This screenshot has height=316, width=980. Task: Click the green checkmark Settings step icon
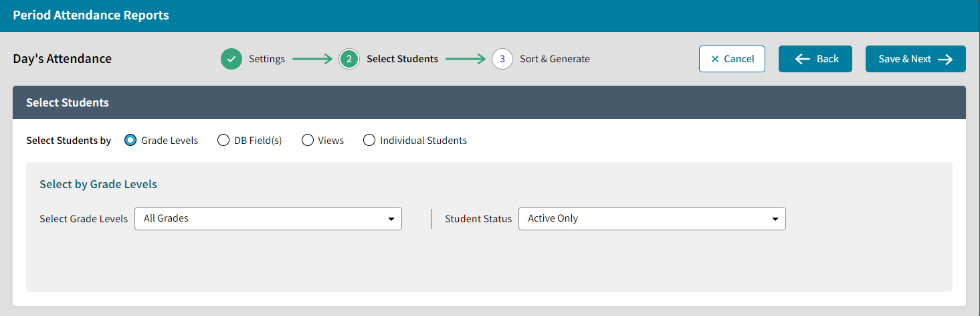tap(231, 59)
